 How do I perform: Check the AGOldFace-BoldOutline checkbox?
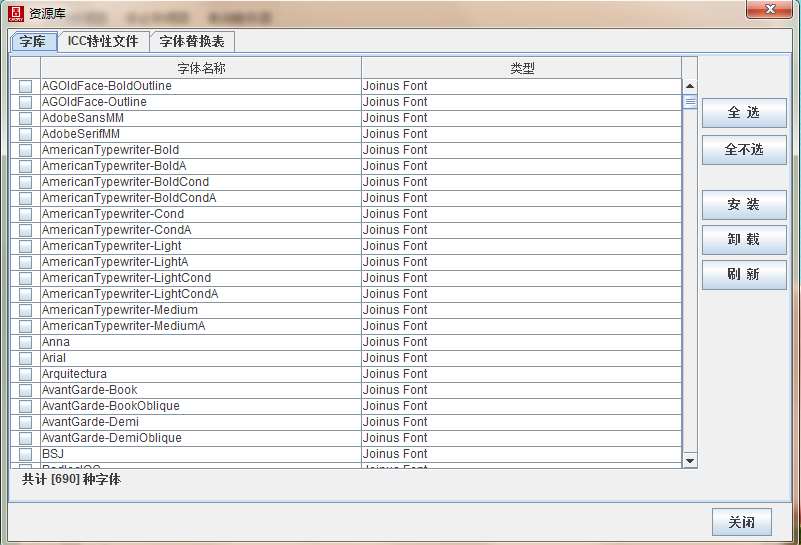click(x=26, y=86)
